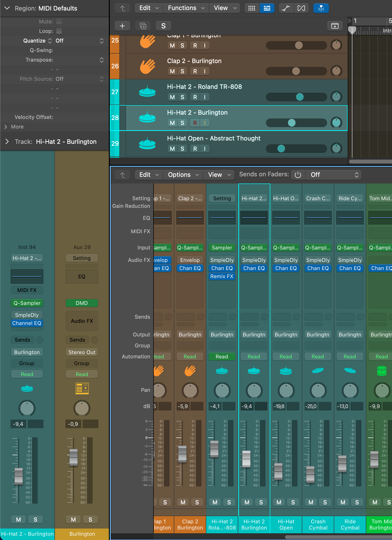
Task: Click the -19,8 dB value field
Action: [279, 406]
